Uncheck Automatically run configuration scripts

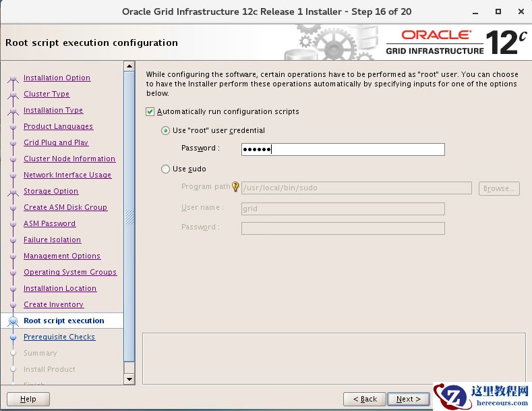(x=150, y=112)
